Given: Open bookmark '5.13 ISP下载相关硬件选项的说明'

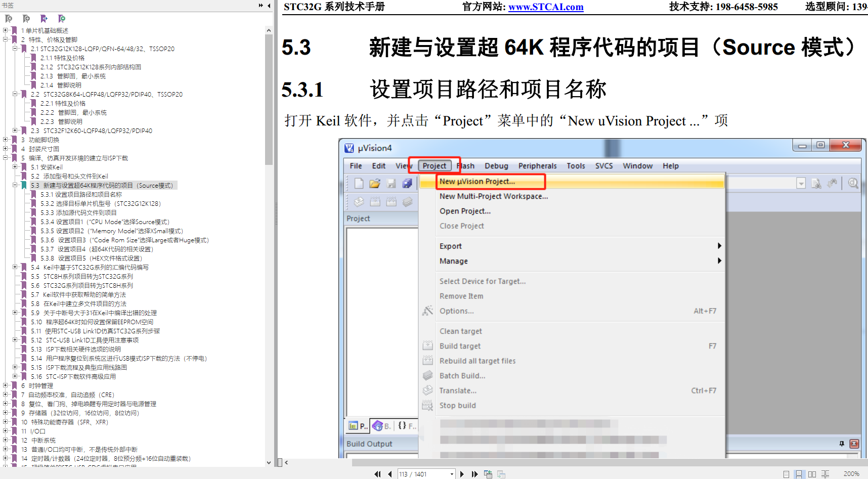Looking at the screenshot, I should point(75,350).
